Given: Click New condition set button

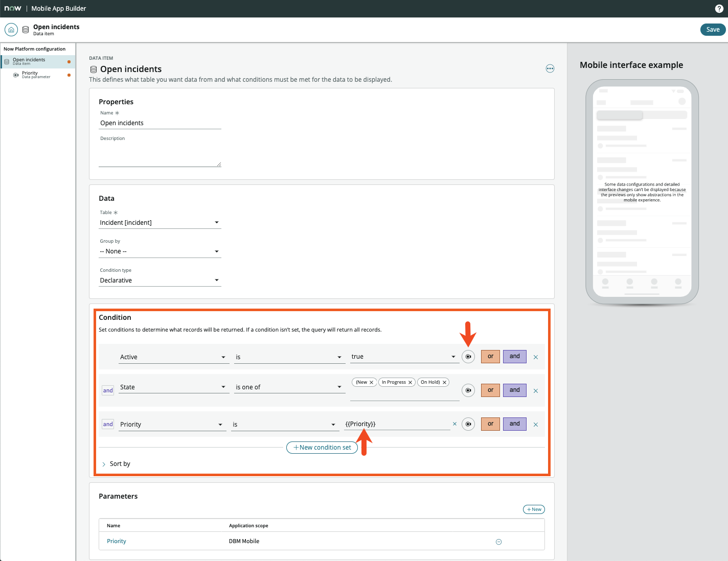Looking at the screenshot, I should coord(322,448).
